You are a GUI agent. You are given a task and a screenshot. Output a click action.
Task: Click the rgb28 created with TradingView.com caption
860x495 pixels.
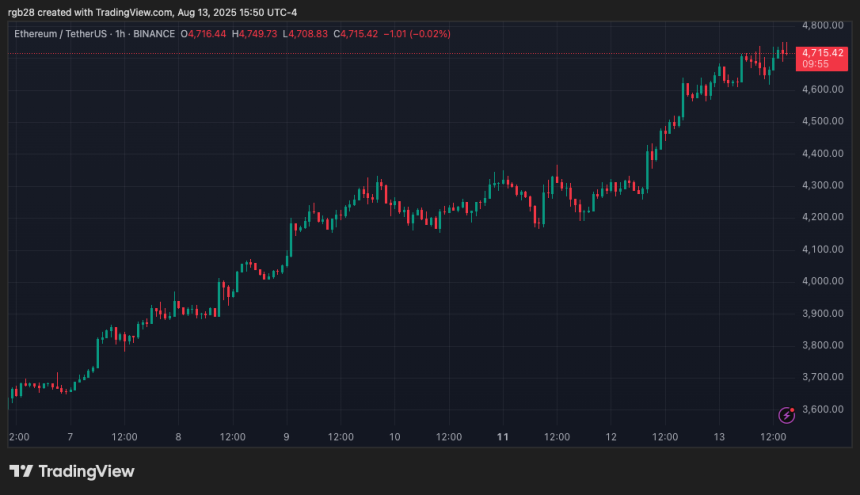(x=152, y=12)
